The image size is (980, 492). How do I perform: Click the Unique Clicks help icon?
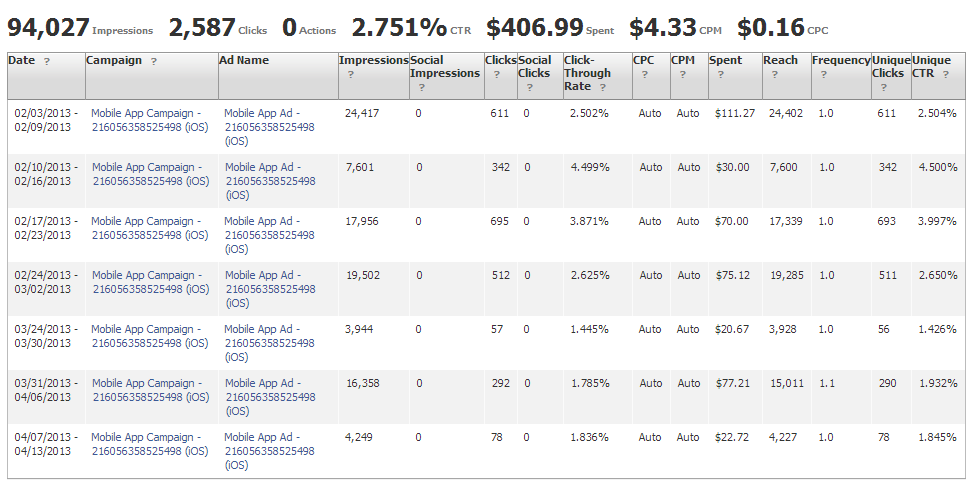click(x=883, y=88)
